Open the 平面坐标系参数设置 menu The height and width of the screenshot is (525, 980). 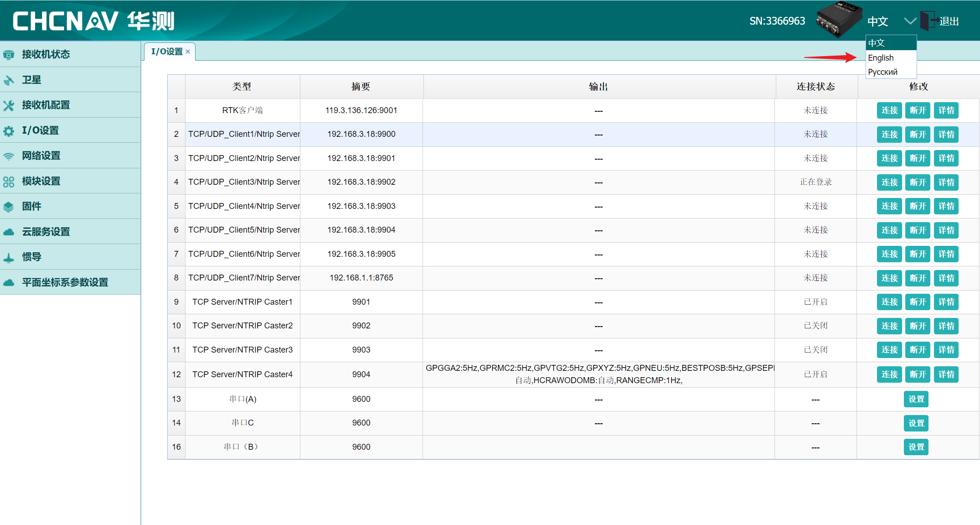(x=70, y=282)
